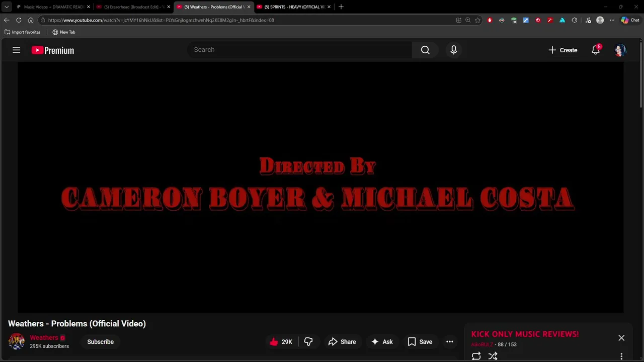
Task: Share the video
Action: [x=342, y=342]
